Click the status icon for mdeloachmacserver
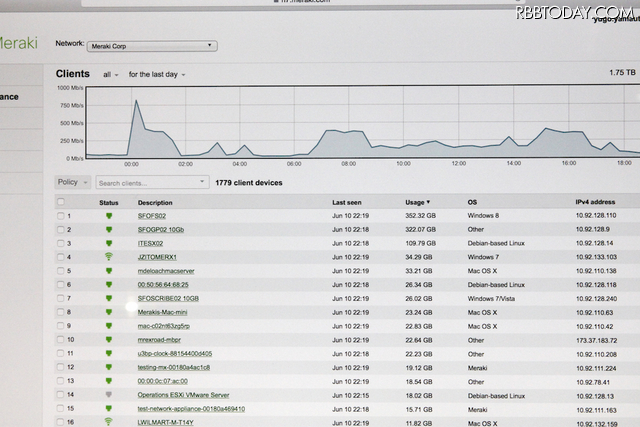The height and width of the screenshot is (427, 640). tap(109, 271)
